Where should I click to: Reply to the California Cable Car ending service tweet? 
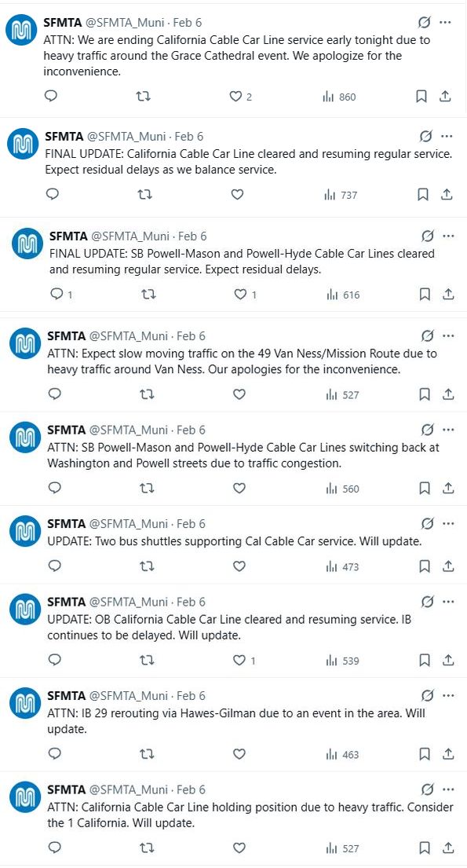50,96
